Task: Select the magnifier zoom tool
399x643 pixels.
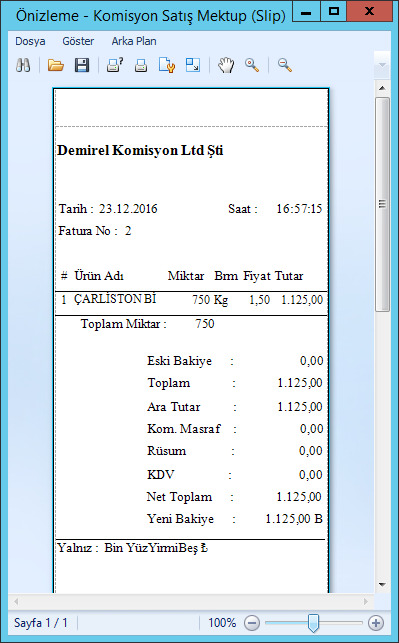Action: 252,65
